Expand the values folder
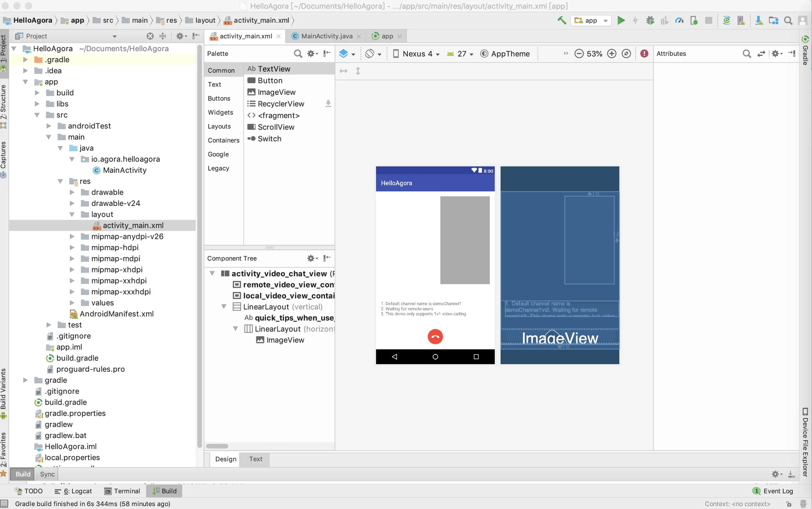 coord(72,303)
